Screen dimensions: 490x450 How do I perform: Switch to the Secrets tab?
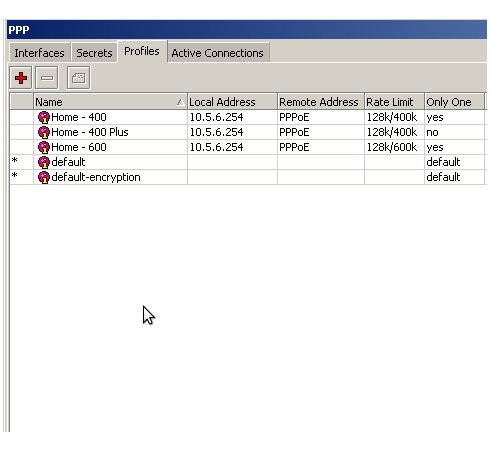pyautogui.click(x=94, y=53)
